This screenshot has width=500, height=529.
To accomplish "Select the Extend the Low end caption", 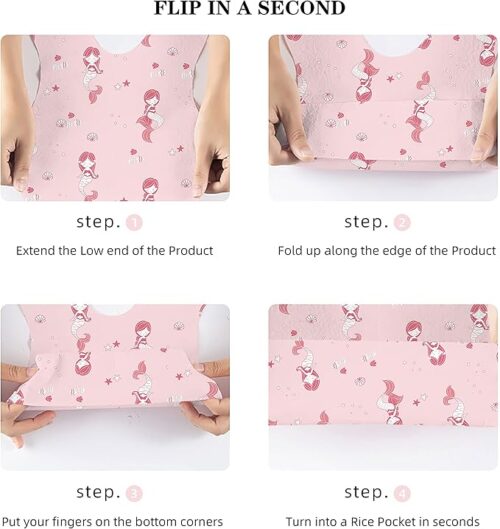I will point(114,251).
